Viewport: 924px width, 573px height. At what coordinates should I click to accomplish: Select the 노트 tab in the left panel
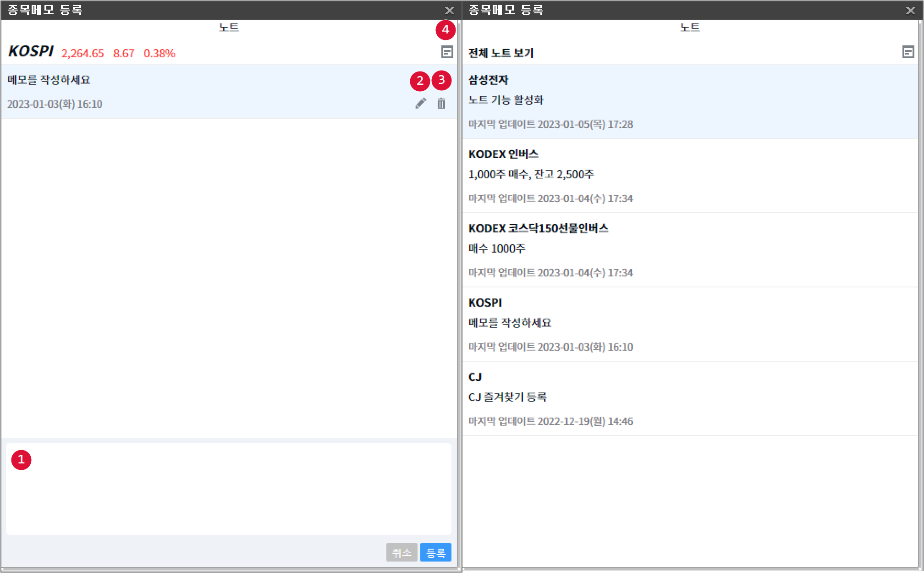coord(229,28)
